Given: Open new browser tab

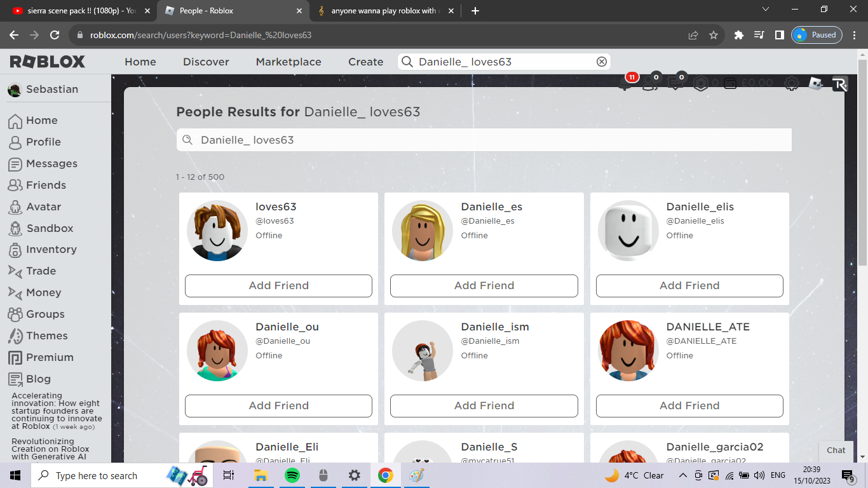Looking at the screenshot, I should [475, 11].
